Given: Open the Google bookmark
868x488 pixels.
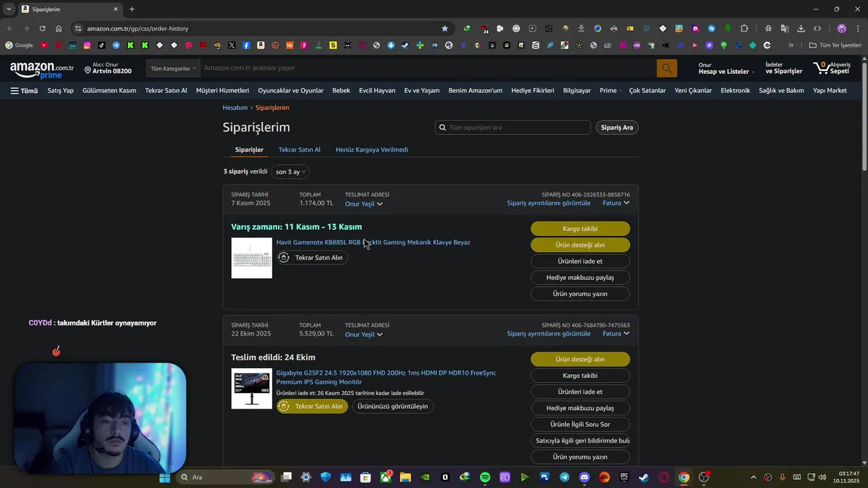Looking at the screenshot, I should point(18,45).
